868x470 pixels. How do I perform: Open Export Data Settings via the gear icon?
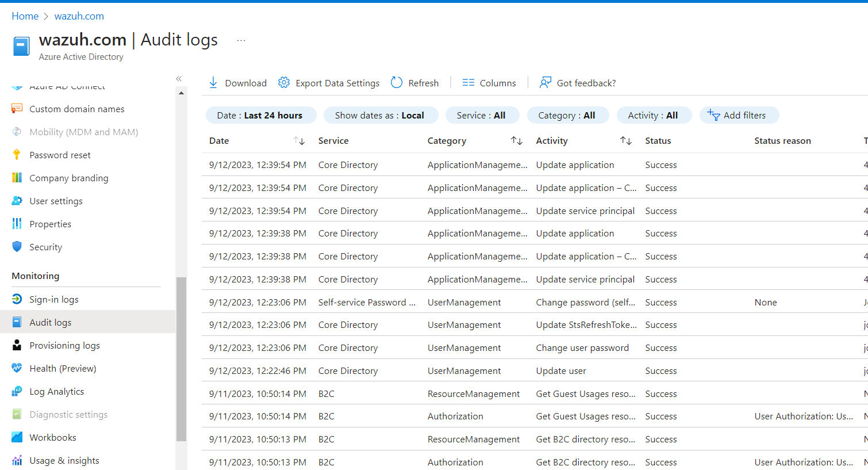pos(283,82)
